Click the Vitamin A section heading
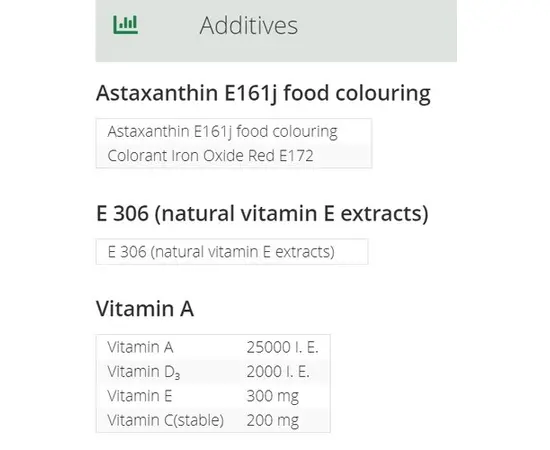The height and width of the screenshot is (450, 550). (145, 309)
